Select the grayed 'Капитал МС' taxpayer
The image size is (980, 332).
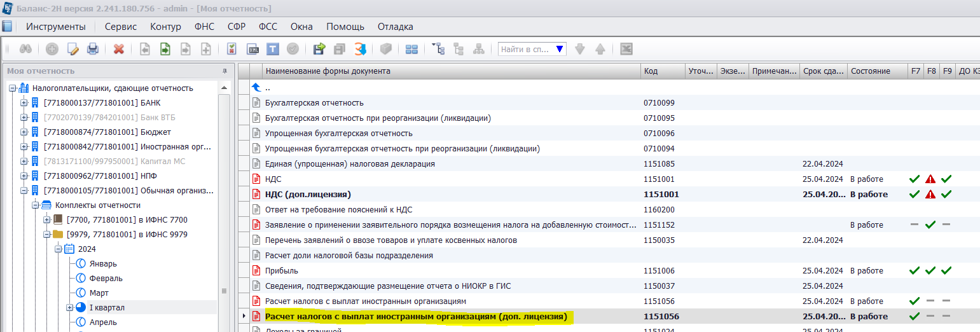click(x=114, y=161)
